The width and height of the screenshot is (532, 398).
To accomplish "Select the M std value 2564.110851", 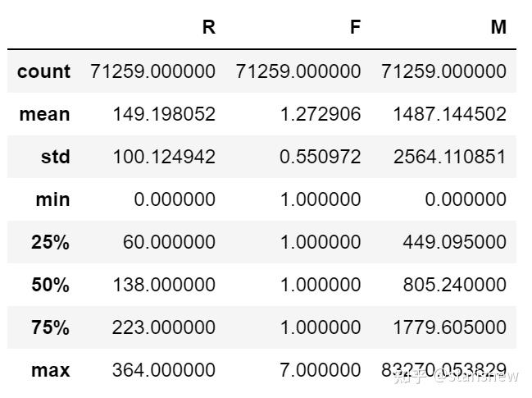I will pyautogui.click(x=449, y=157).
